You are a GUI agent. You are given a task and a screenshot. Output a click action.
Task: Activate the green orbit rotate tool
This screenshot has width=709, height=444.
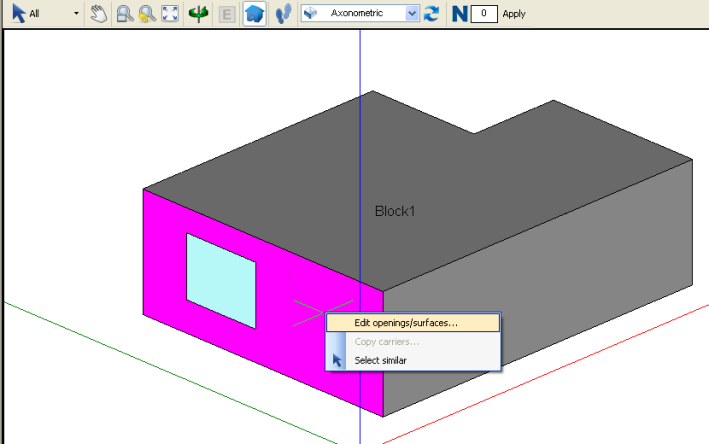pos(198,14)
